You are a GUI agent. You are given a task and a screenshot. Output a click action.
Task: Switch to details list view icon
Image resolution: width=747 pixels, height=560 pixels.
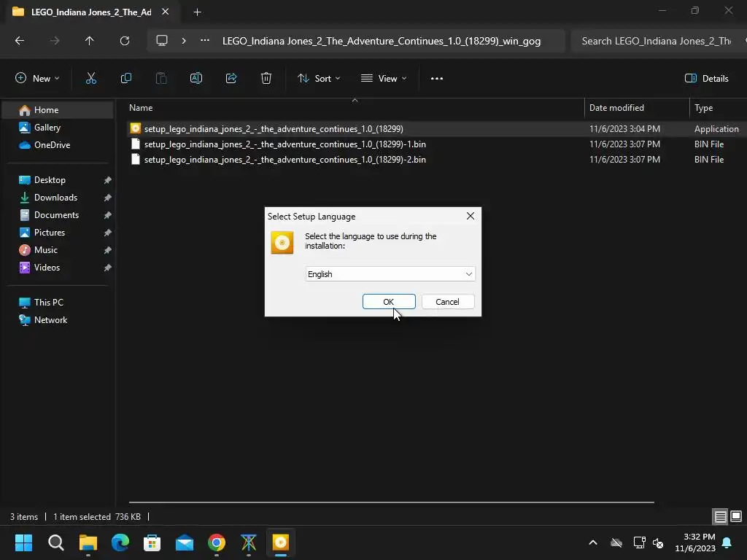click(x=720, y=517)
